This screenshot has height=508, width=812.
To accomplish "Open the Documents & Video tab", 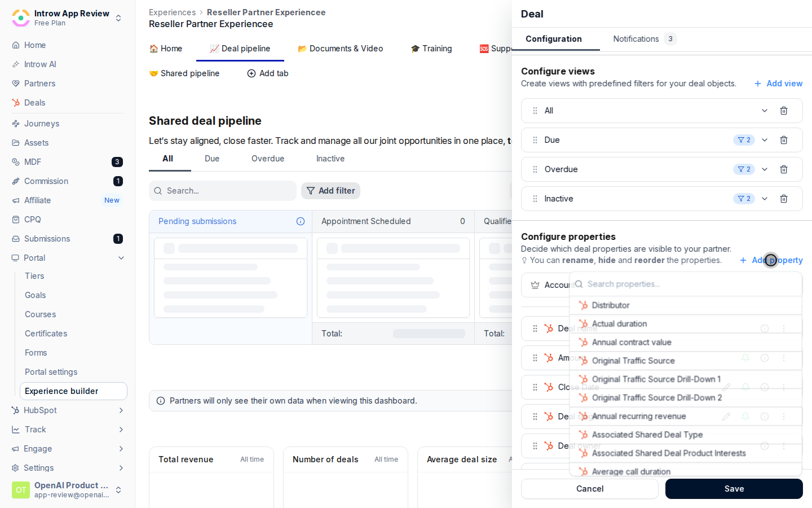I will 341,49.
